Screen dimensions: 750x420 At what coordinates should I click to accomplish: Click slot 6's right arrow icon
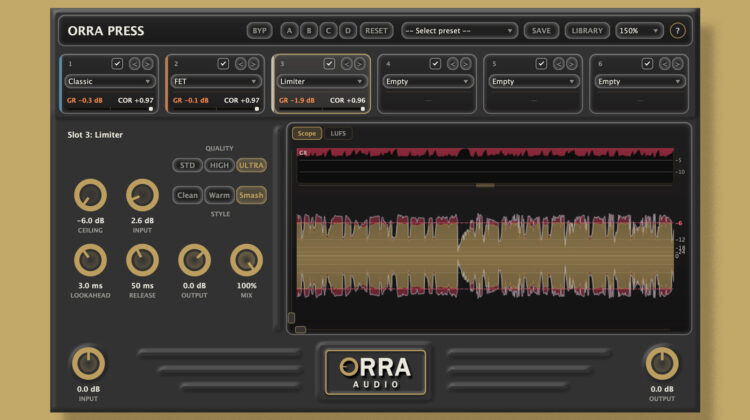click(x=677, y=64)
